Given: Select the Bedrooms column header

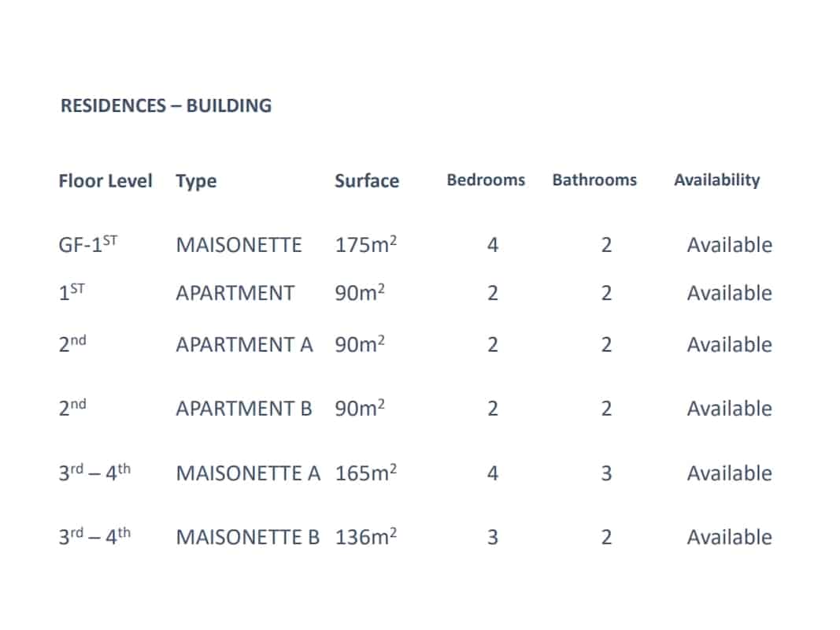Looking at the screenshot, I should click(x=486, y=180).
